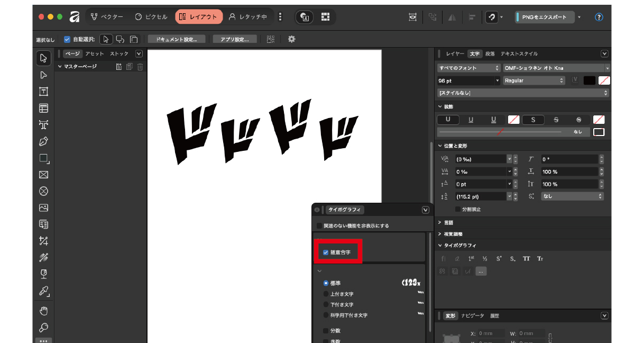The image size is (644, 343).
Task: Open the help question mark icon
Action: pyautogui.click(x=599, y=17)
